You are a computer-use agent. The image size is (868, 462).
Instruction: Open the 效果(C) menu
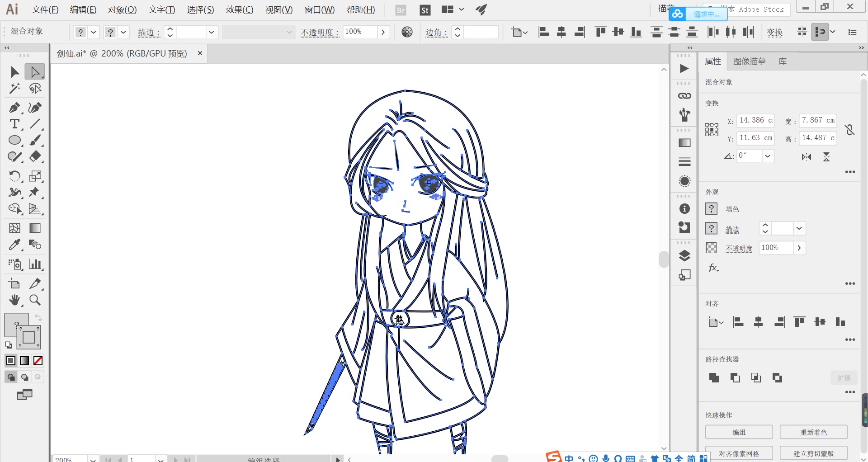coord(240,9)
